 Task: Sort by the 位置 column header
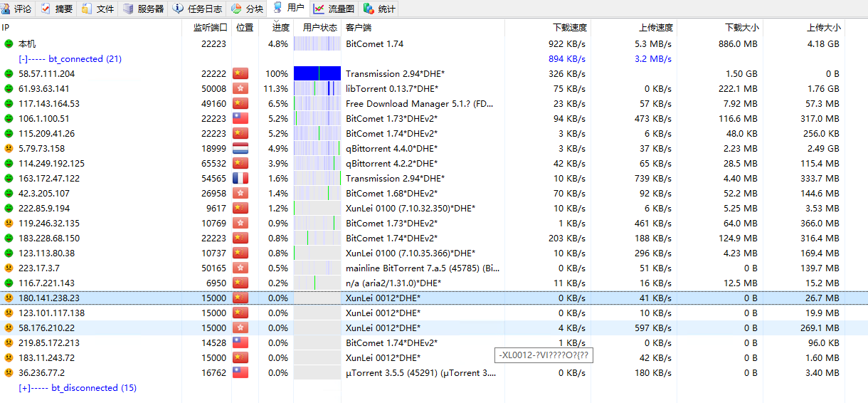pyautogui.click(x=245, y=28)
